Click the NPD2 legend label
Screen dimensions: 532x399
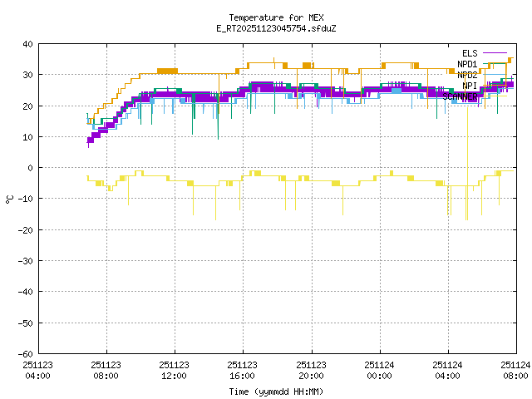click(x=467, y=75)
